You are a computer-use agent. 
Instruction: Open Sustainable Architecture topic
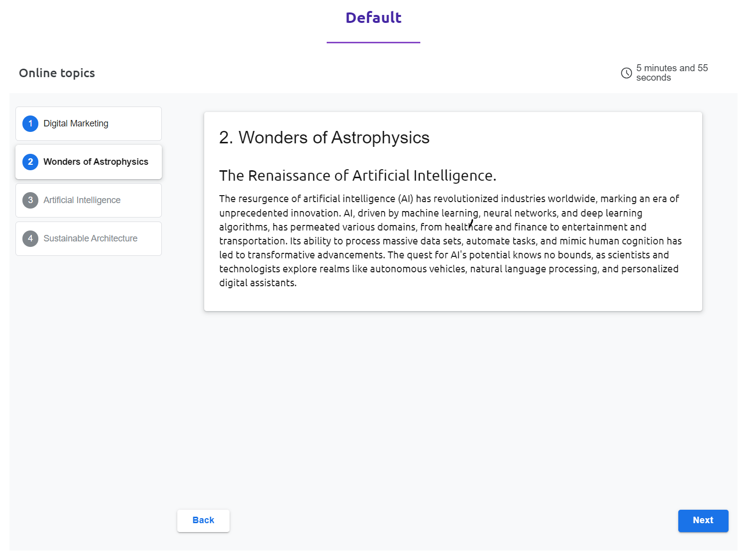tap(90, 238)
